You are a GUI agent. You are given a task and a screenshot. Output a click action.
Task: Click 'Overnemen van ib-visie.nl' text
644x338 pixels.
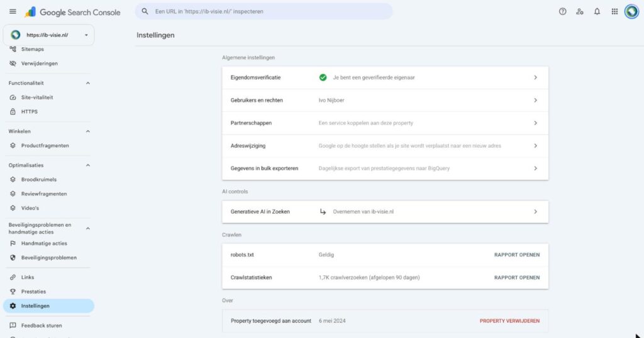click(x=363, y=212)
